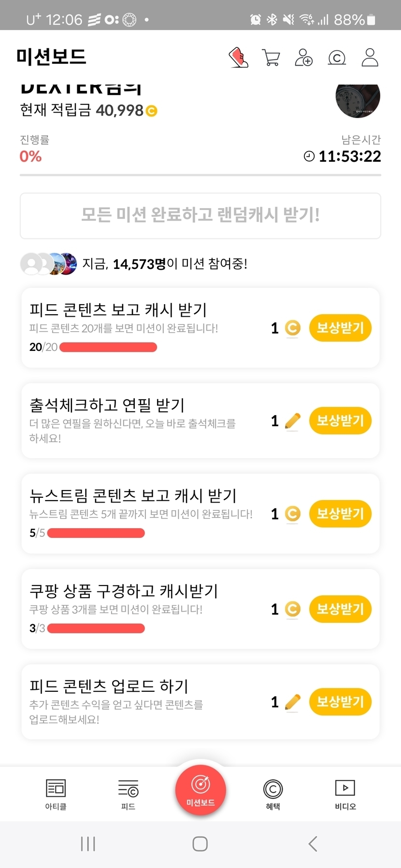Claim reward for 피드 콘텐츠 보고 캐시 받기
The width and height of the screenshot is (401, 868).
coord(340,328)
